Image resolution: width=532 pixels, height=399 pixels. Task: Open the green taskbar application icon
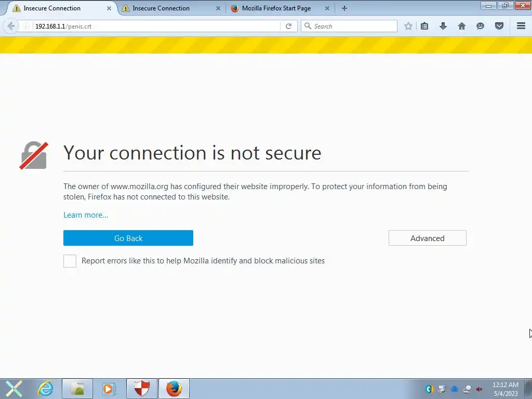77,389
